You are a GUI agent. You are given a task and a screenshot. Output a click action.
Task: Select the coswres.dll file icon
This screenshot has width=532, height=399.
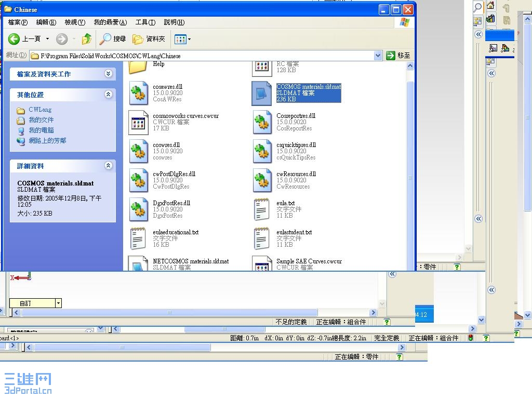139,151
